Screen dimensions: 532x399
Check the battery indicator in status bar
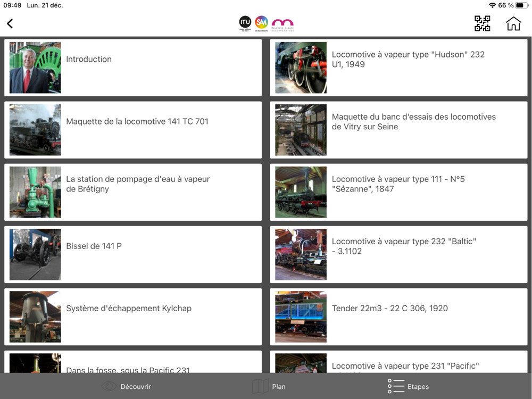pos(522,5)
